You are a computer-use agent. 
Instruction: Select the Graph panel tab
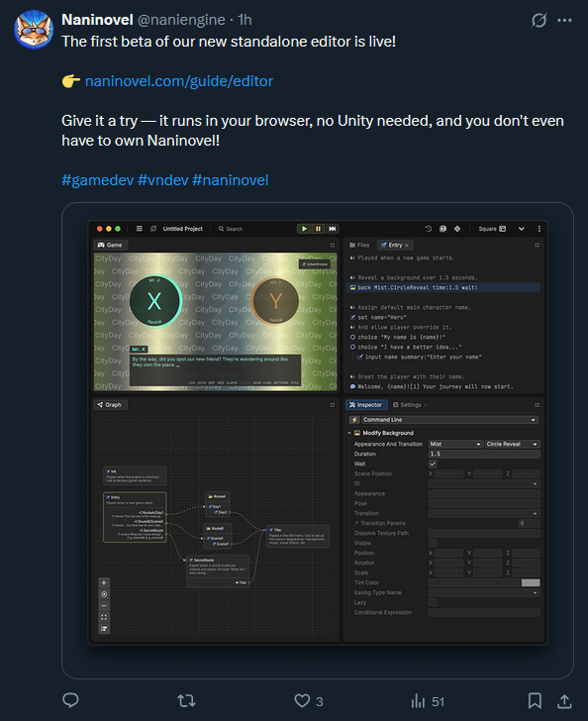pyautogui.click(x=110, y=405)
